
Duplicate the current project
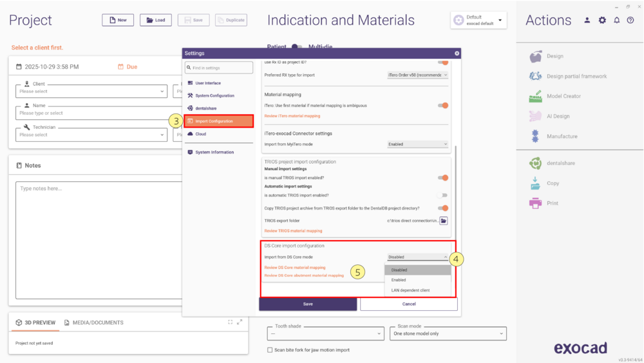tap(231, 20)
